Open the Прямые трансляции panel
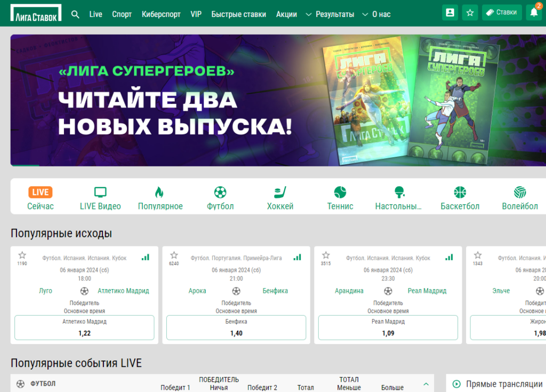This screenshot has height=392, width=546. click(496, 383)
